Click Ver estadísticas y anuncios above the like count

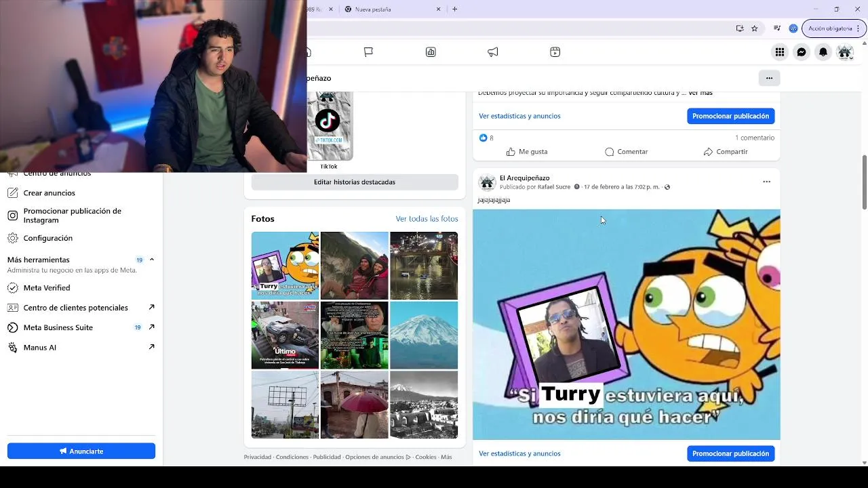click(519, 116)
